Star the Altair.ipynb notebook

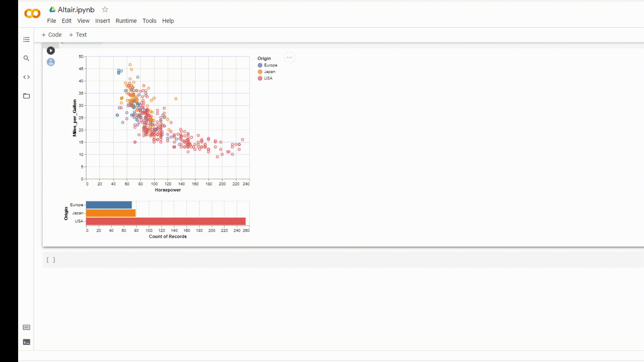tap(105, 9)
